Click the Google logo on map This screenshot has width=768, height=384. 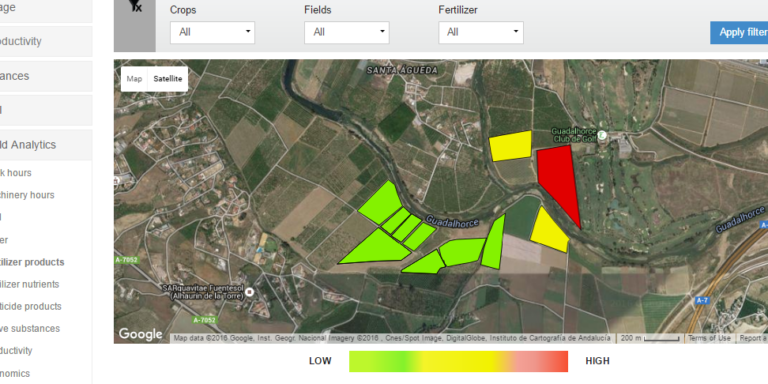[141, 334]
